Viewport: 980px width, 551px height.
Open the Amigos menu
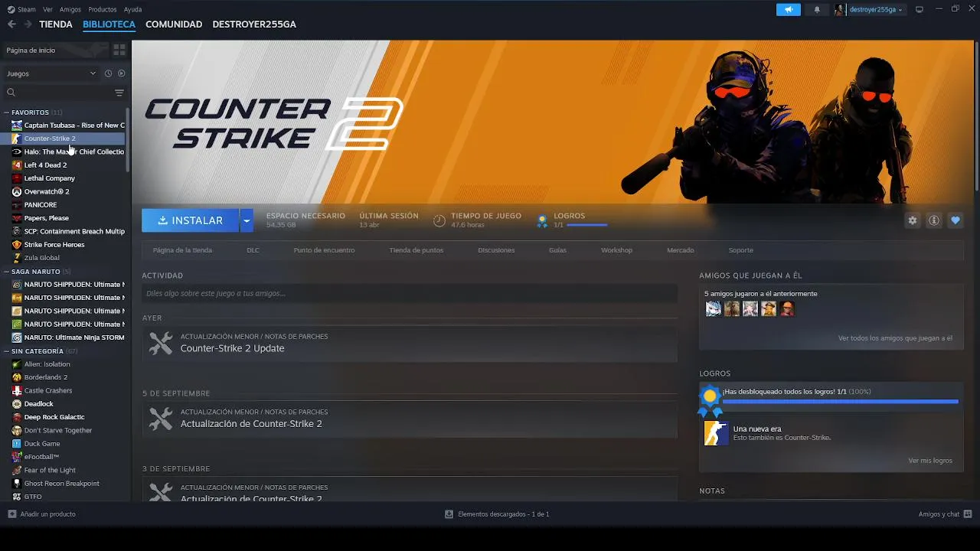point(70,9)
